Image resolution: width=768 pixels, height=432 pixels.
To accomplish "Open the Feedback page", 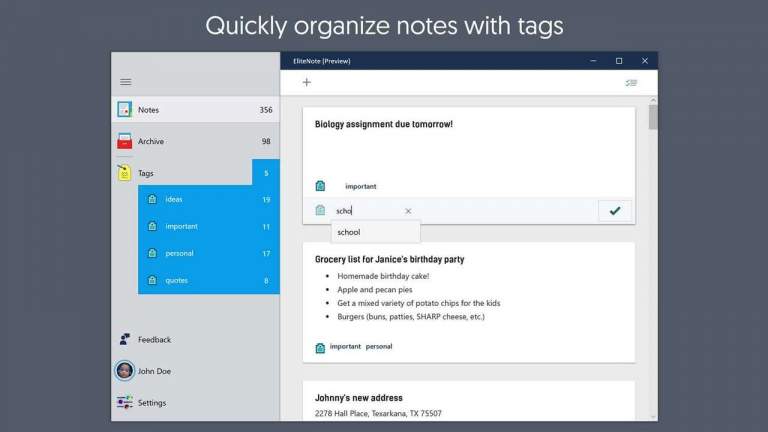I will [195, 339].
